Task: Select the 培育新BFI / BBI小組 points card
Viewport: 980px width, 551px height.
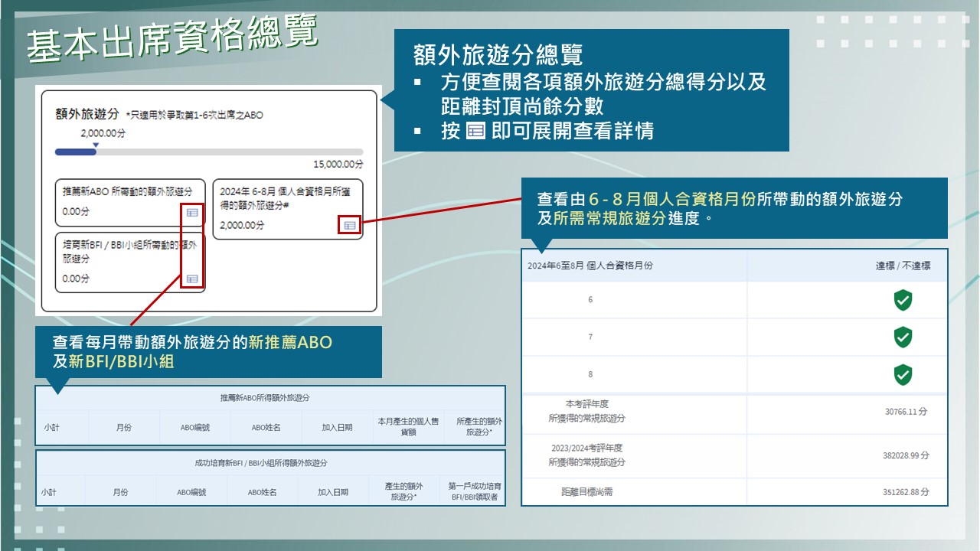Action: [130, 262]
